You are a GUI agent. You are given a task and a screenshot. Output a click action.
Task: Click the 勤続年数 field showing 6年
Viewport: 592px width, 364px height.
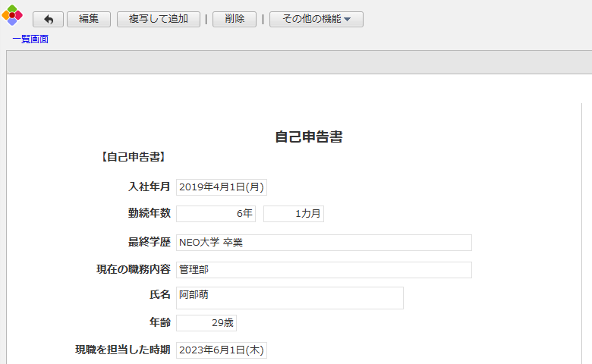tap(216, 214)
